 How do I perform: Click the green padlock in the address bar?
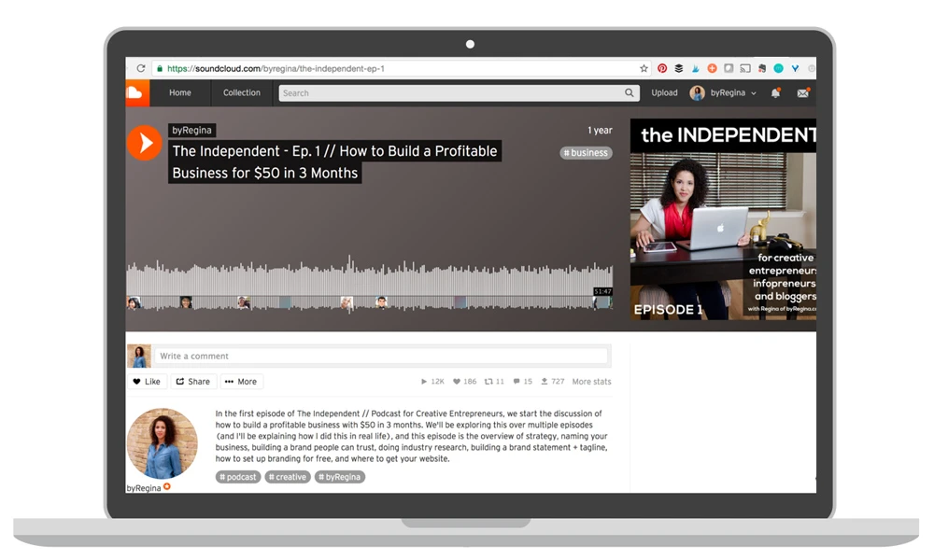(160, 68)
